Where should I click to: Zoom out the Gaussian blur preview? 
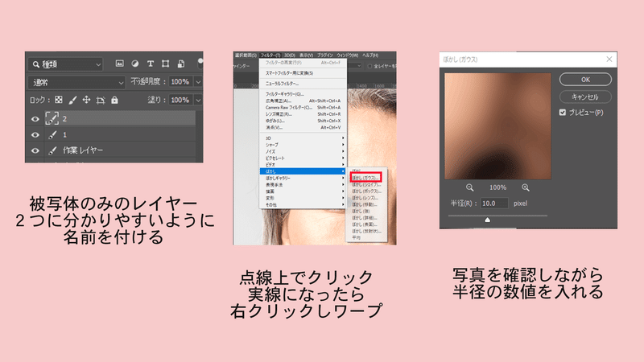click(x=470, y=187)
